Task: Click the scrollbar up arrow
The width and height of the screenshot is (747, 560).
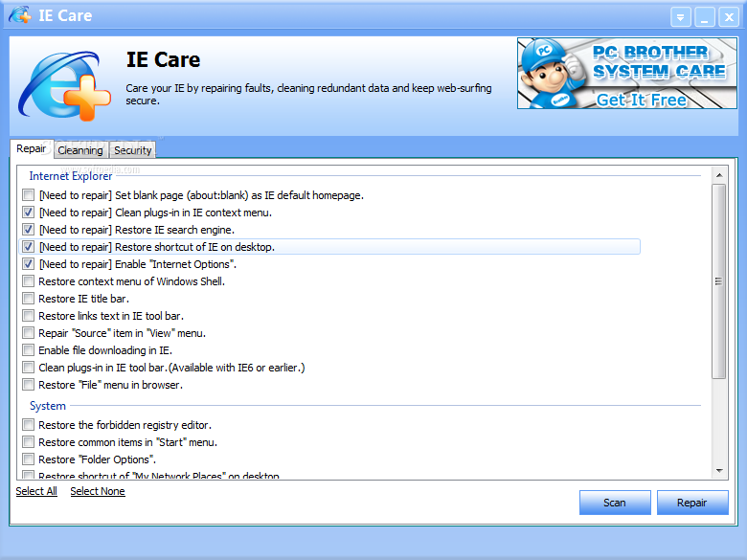Action: pos(719,176)
